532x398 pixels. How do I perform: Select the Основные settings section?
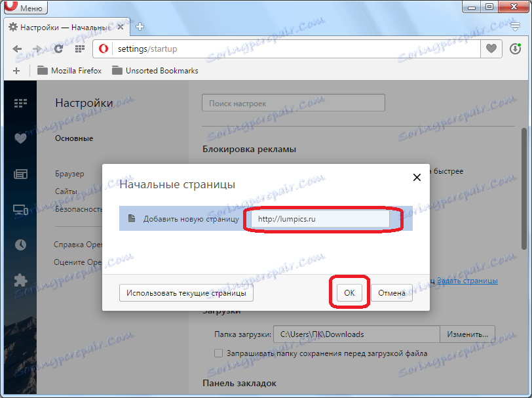pos(74,138)
